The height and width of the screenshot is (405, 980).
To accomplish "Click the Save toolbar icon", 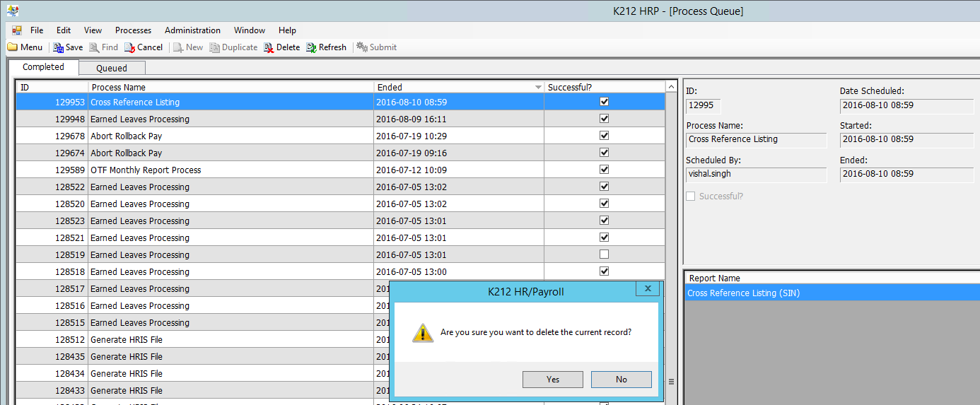I will (59, 47).
